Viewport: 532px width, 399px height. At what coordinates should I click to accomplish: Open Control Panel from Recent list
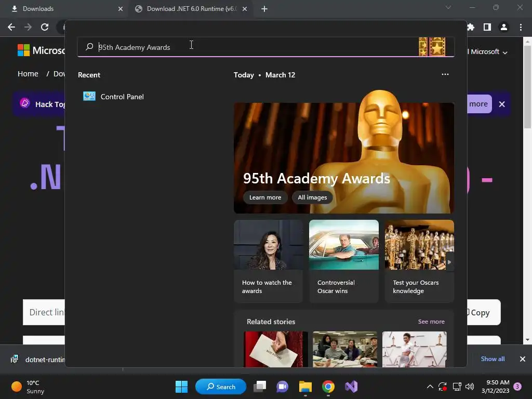[114, 97]
